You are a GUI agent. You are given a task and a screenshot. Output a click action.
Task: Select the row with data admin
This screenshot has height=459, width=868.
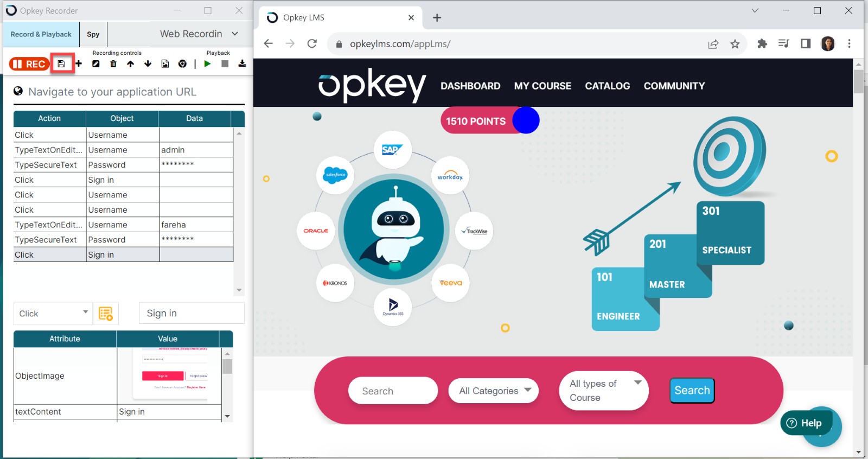point(123,150)
